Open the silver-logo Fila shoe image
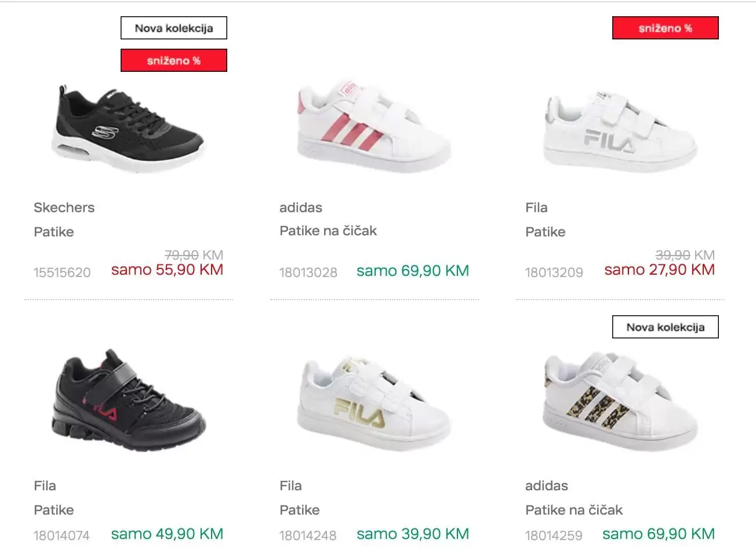This screenshot has height=554, width=756. pyautogui.click(x=620, y=130)
